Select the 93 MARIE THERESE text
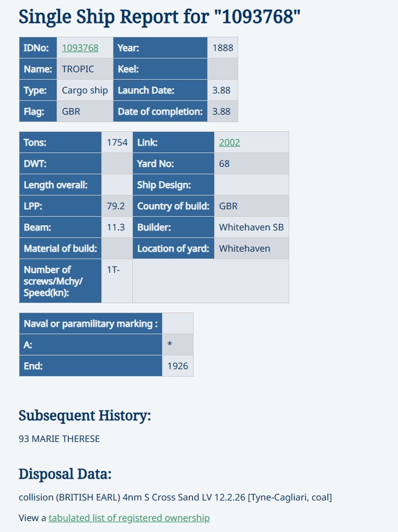The height and width of the screenshot is (532, 398). click(60, 439)
